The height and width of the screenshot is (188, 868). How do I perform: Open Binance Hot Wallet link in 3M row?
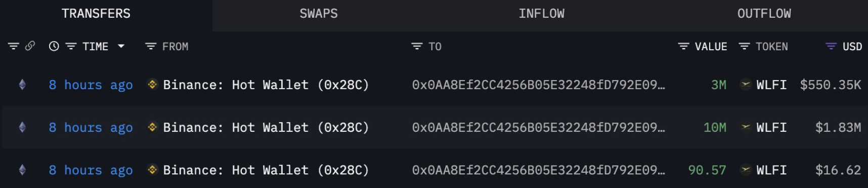[266, 85]
